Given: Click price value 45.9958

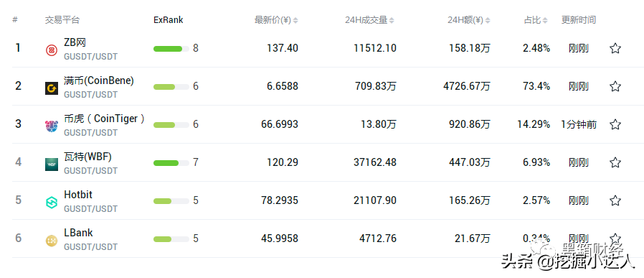Looking at the screenshot, I should coord(280,238).
